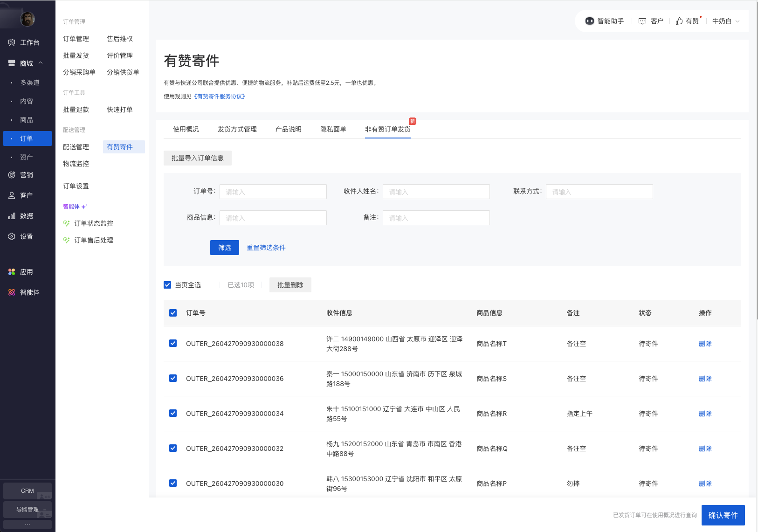The image size is (758, 532).
Task: Uncheck order OUTER_260427090930000038 checkbox
Action: pyautogui.click(x=173, y=343)
